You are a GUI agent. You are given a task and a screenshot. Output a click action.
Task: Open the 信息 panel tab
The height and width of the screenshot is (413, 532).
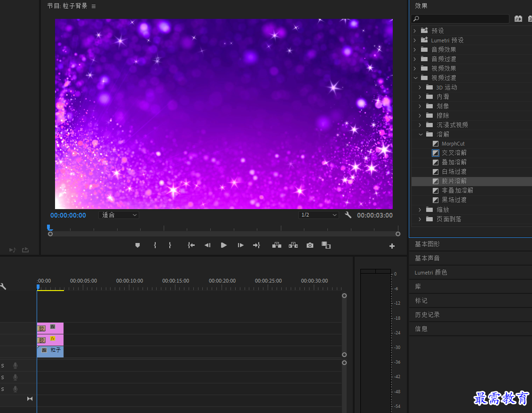[x=421, y=329]
